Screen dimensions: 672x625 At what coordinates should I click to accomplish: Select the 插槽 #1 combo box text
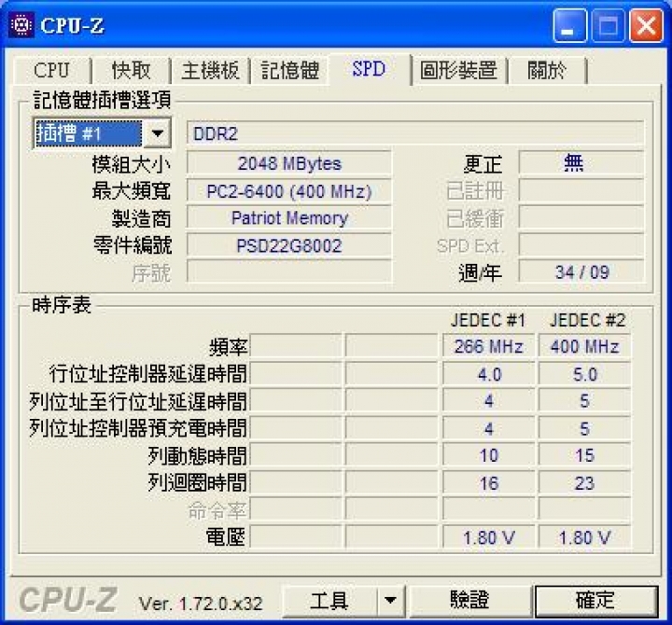point(88,133)
